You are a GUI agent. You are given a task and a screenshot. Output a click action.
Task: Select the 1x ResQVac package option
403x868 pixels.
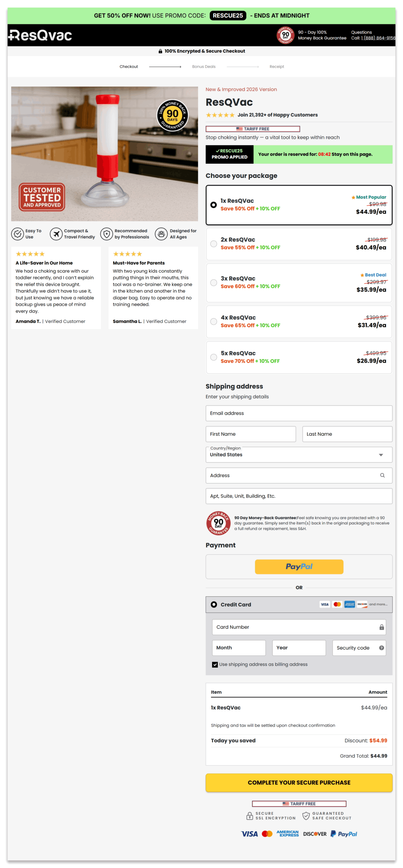299,205
